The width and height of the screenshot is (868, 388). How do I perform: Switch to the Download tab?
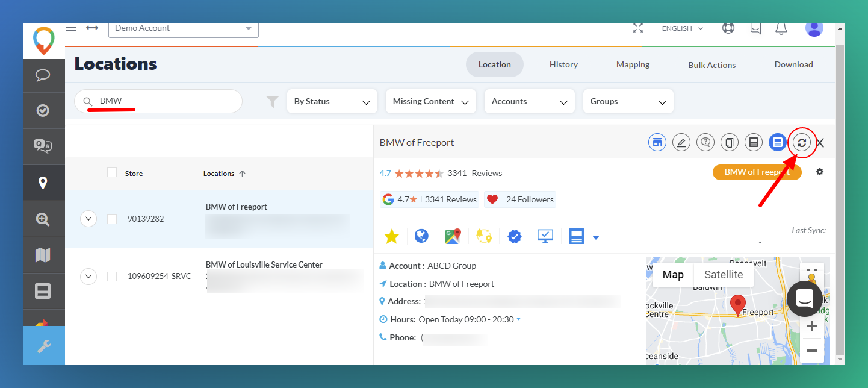[x=793, y=64]
